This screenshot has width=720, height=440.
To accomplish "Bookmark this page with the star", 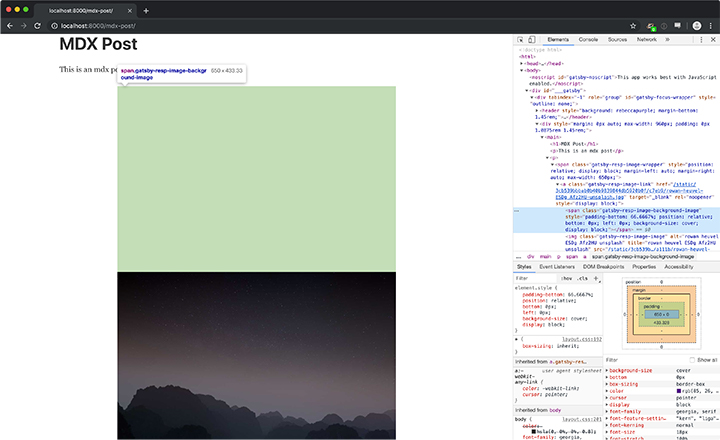I will (x=633, y=26).
